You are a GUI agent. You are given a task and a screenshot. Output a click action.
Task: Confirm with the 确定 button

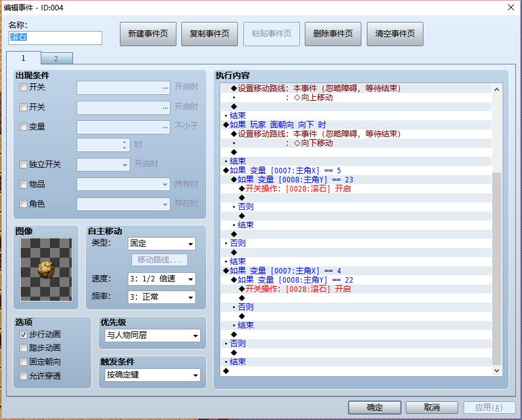(375, 407)
